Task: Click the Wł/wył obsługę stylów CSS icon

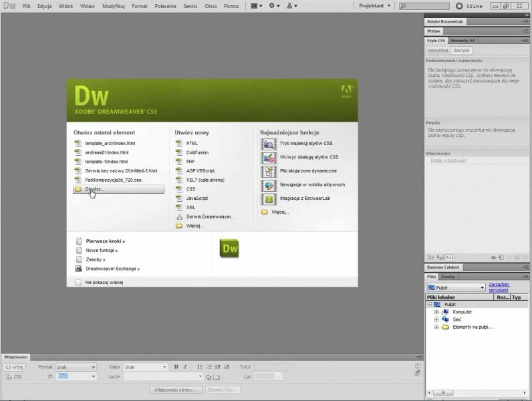Action: (x=268, y=158)
